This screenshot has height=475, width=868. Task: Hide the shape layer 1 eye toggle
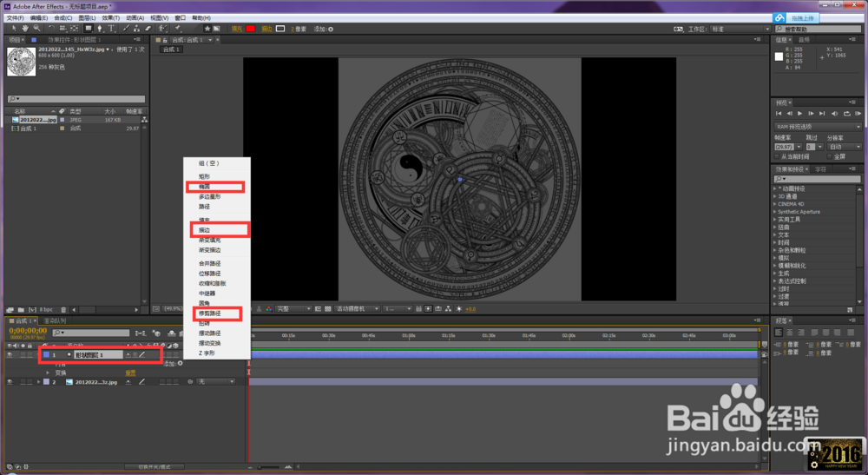10,354
